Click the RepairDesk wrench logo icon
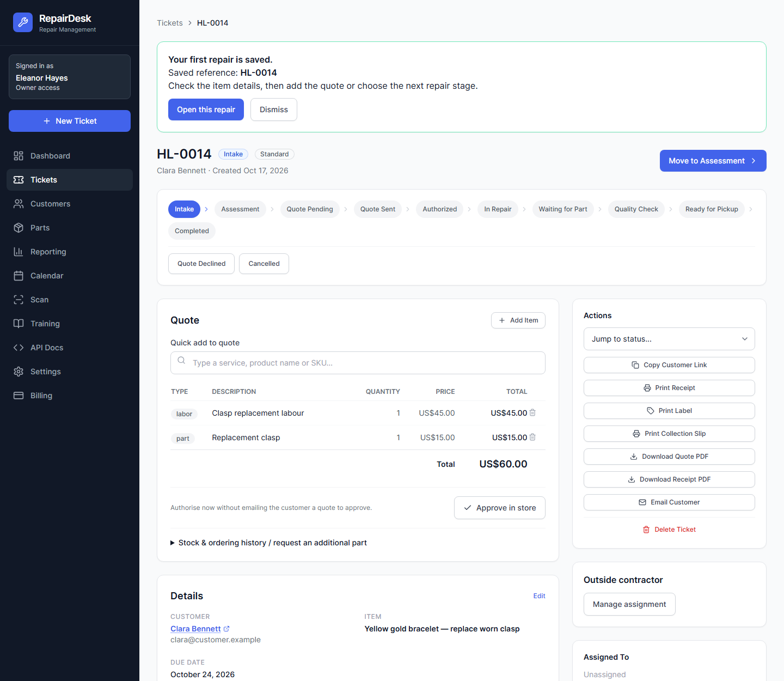 [23, 22]
